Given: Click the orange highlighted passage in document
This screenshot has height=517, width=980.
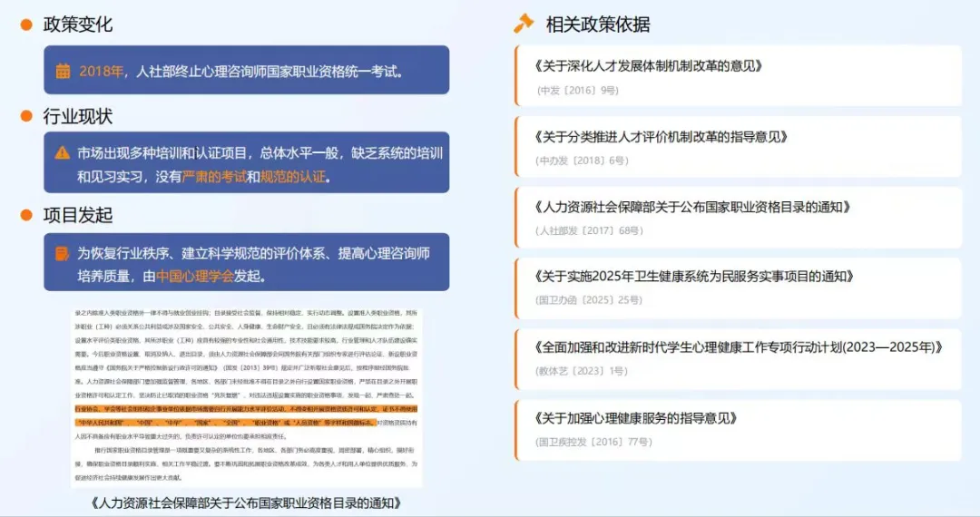Looking at the screenshot, I should click(x=246, y=415).
